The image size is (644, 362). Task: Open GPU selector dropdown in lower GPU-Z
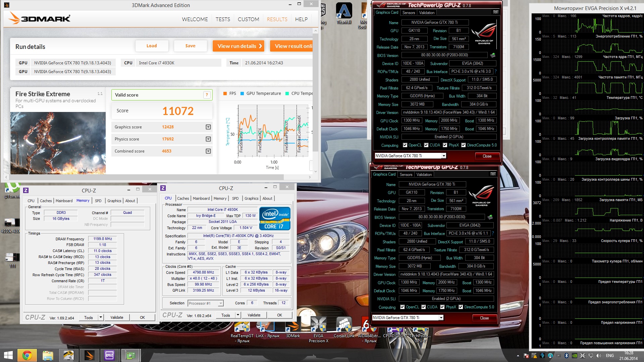(x=441, y=318)
